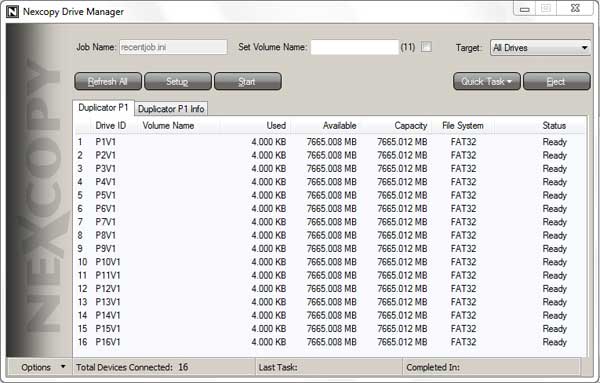Screen dimensions: 600x383
Task: Select drive row P15V1
Action: 330,329
